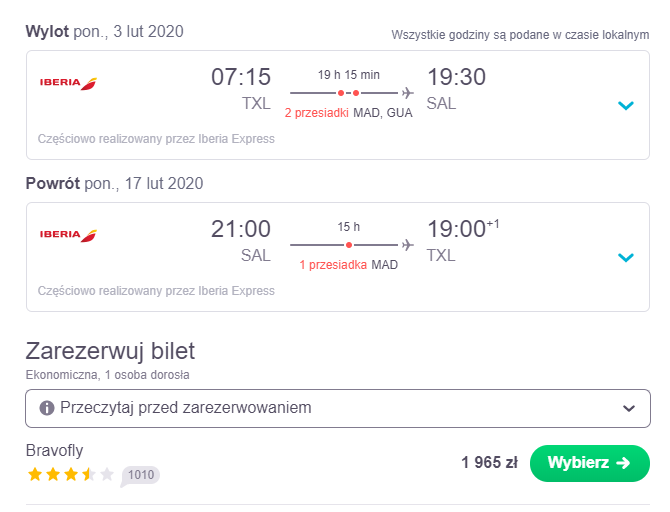Click the red stopover dot on return route
The height and width of the screenshot is (512, 670).
[x=349, y=245]
